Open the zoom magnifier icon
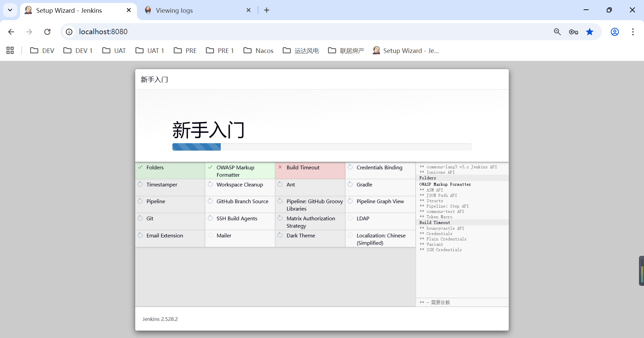Image resolution: width=644 pixels, height=338 pixels. pos(557,32)
